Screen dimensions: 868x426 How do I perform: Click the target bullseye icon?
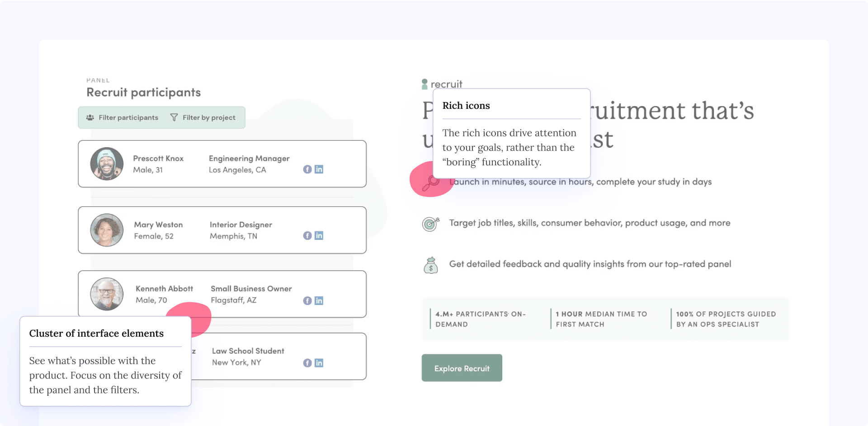click(x=430, y=224)
